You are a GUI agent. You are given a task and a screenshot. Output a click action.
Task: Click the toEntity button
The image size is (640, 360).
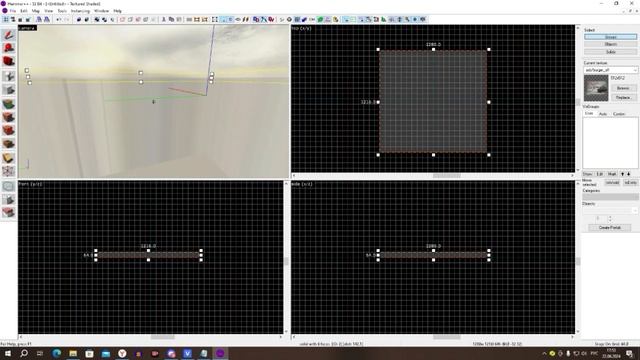tap(630, 182)
